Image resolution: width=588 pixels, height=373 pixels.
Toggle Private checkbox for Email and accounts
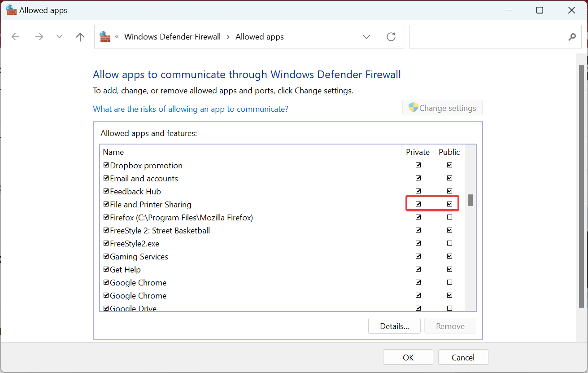tap(418, 178)
